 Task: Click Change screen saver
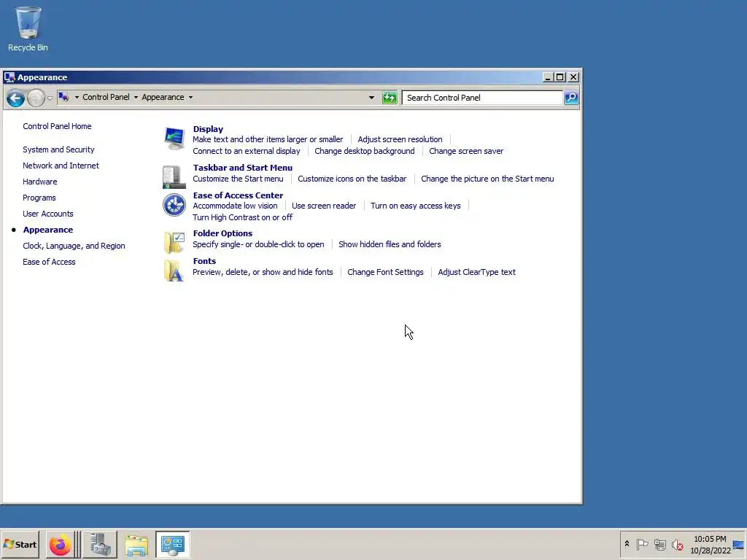point(466,151)
